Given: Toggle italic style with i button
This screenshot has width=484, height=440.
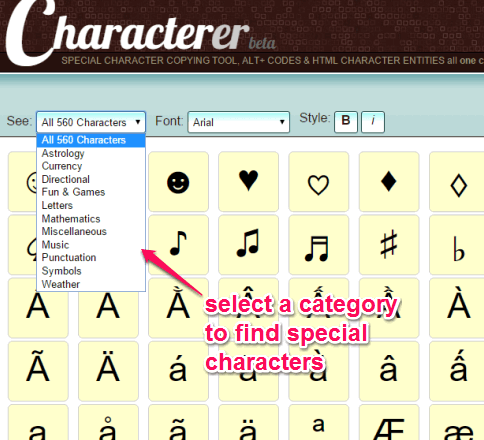Looking at the screenshot, I should click(373, 122).
